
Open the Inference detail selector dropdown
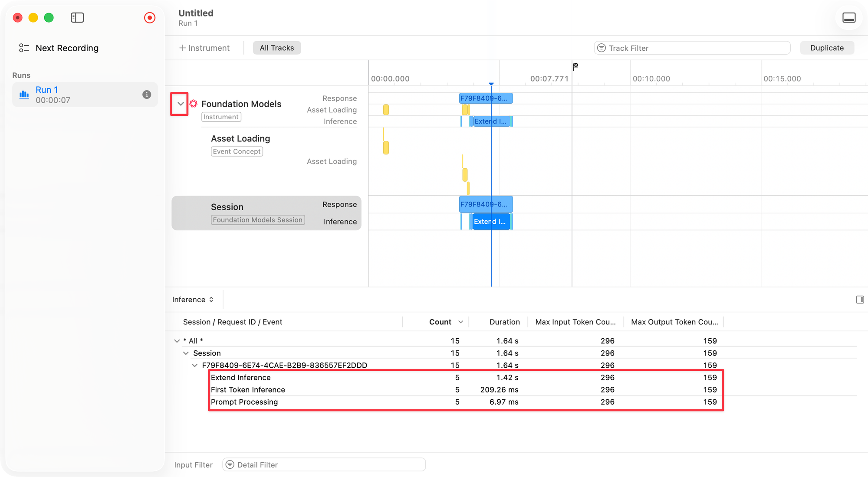point(193,300)
